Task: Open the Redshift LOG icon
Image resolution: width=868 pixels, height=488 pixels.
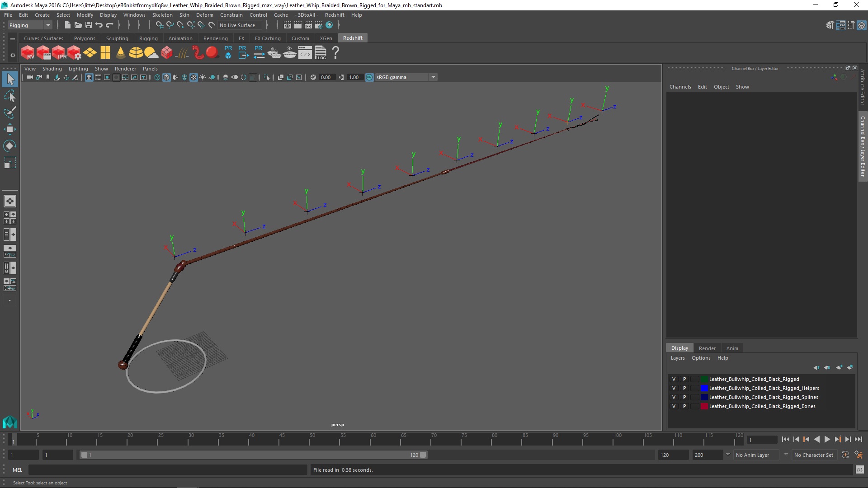Action: pos(321,53)
